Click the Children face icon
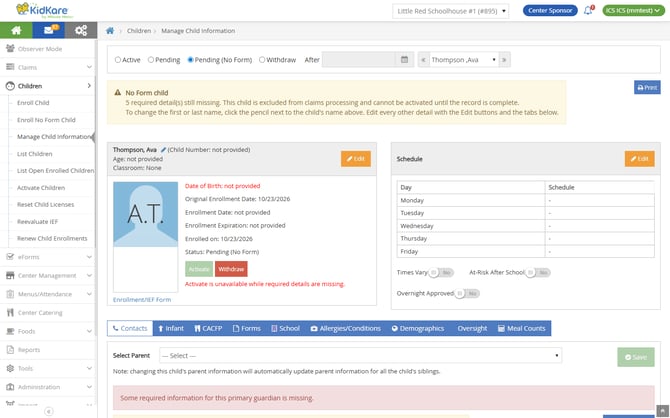Image resolution: width=670 pixels, height=418 pixels. [x=10, y=86]
